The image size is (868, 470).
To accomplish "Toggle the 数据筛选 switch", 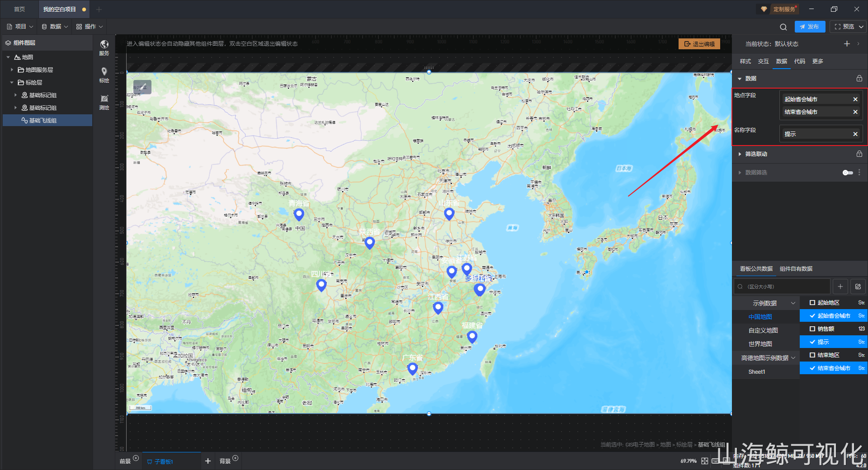I will [848, 173].
